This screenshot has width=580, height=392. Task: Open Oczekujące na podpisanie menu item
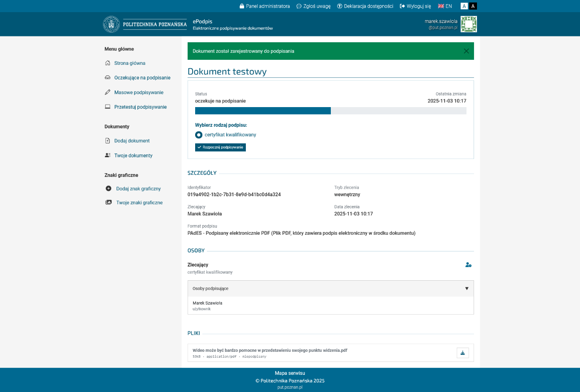point(142,78)
